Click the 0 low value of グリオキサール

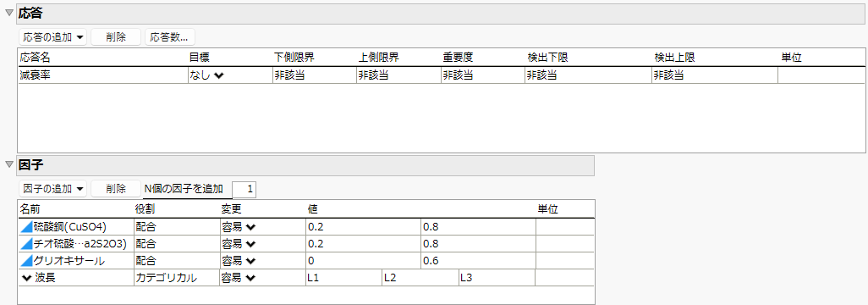363,261
